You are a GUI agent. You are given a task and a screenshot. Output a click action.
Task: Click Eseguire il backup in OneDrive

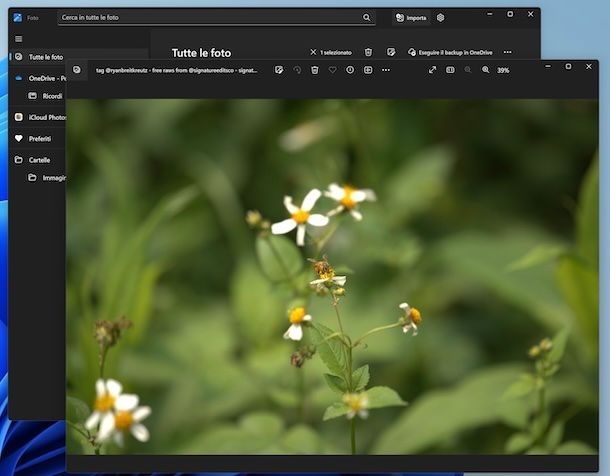450,52
